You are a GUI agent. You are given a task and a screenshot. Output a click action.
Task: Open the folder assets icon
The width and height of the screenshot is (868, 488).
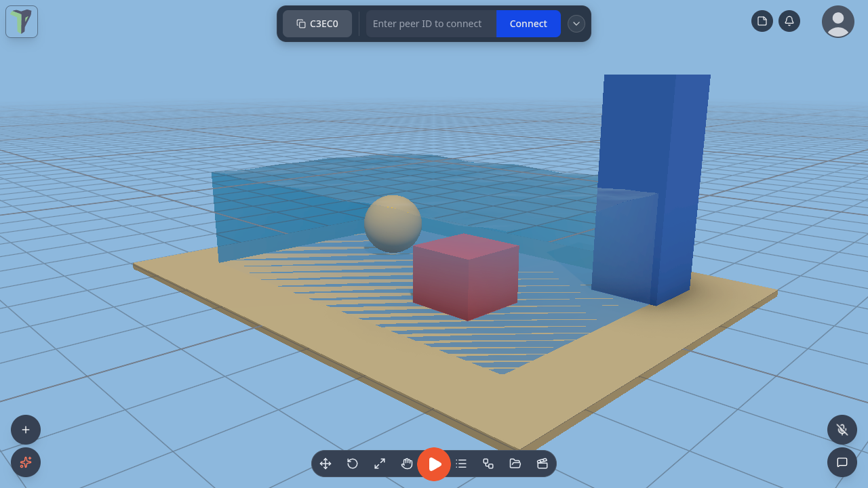coord(515,464)
